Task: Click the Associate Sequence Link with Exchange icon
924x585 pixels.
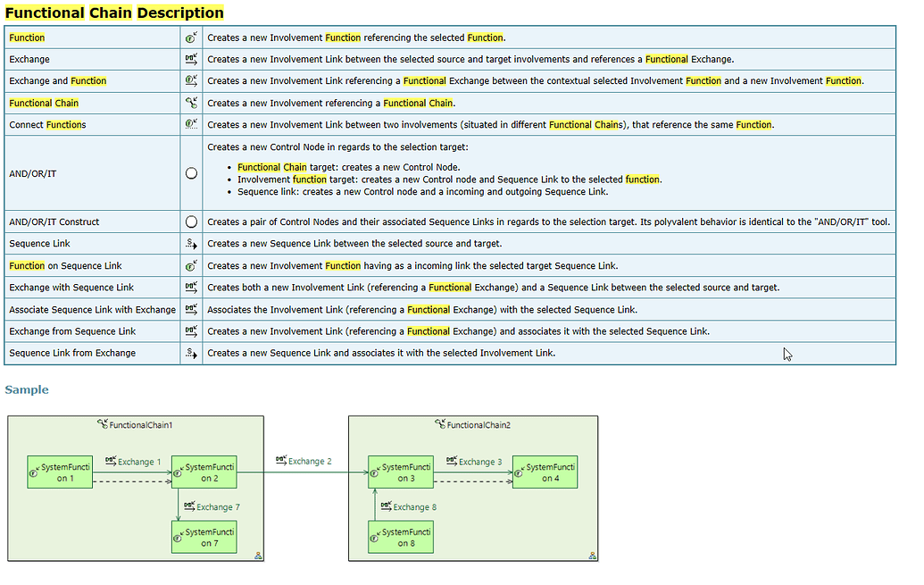Action: (191, 309)
